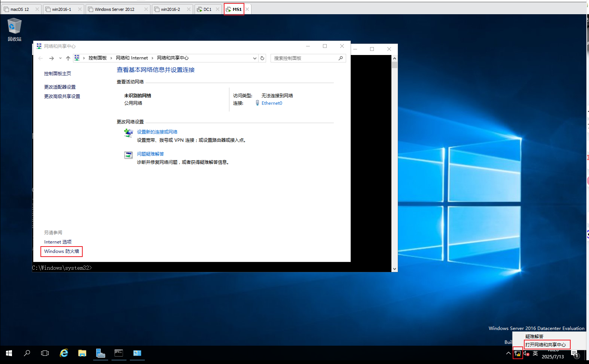Click the 英 input language indicator

[x=535, y=353]
